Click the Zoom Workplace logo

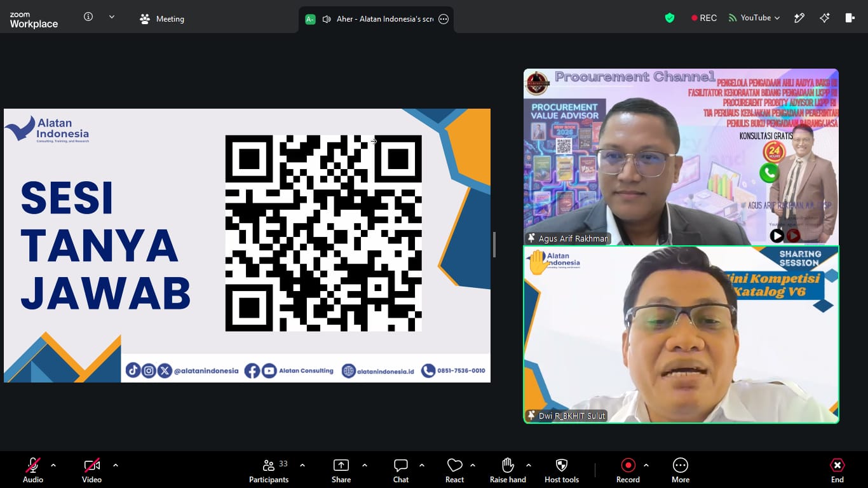click(x=34, y=20)
